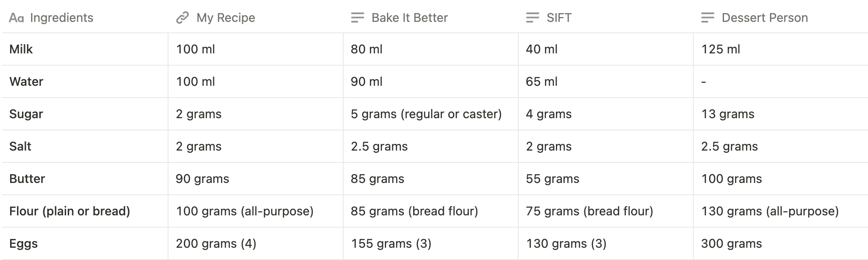Open the My Recipe column header menu
This screenshot has width=868, height=260.
point(225,18)
